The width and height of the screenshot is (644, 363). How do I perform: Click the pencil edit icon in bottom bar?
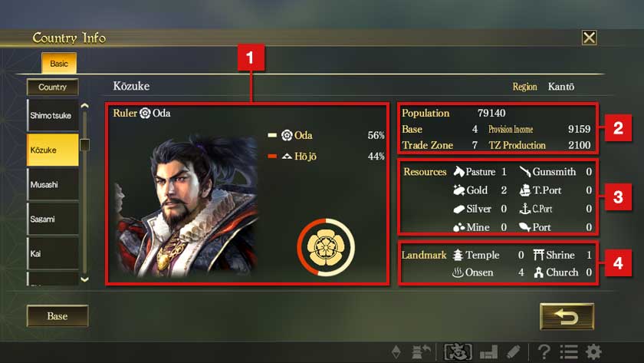pos(514,352)
